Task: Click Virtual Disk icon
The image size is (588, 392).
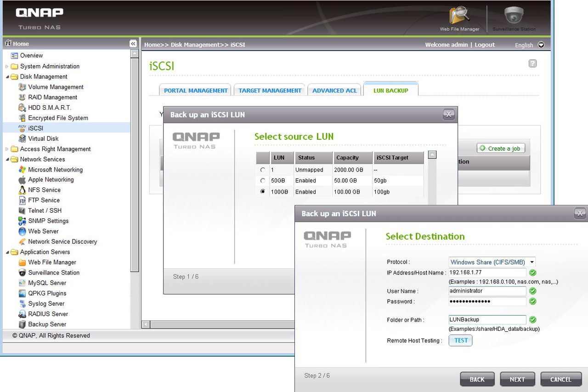Action: point(22,138)
